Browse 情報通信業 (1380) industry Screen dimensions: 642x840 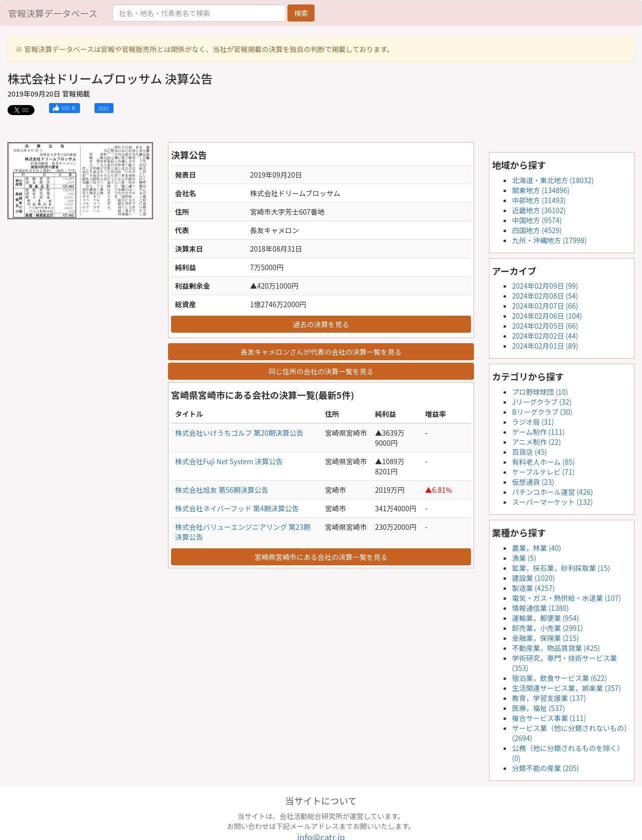pos(540,608)
